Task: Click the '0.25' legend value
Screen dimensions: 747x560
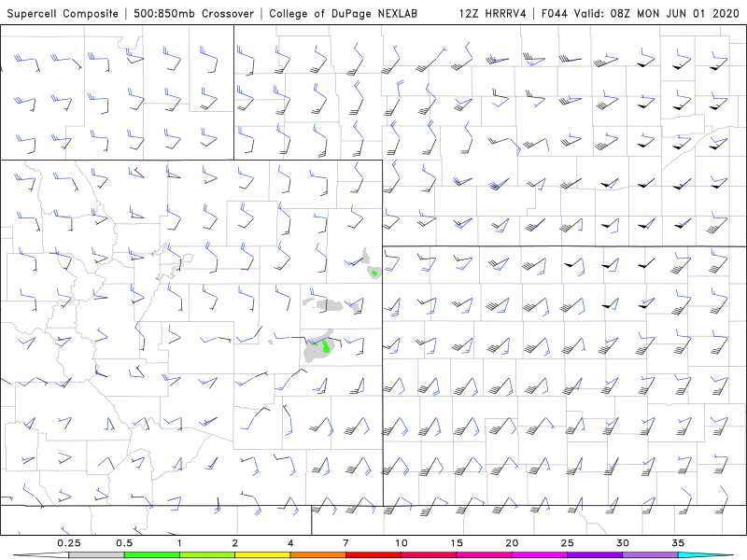Action: pyautogui.click(x=68, y=543)
